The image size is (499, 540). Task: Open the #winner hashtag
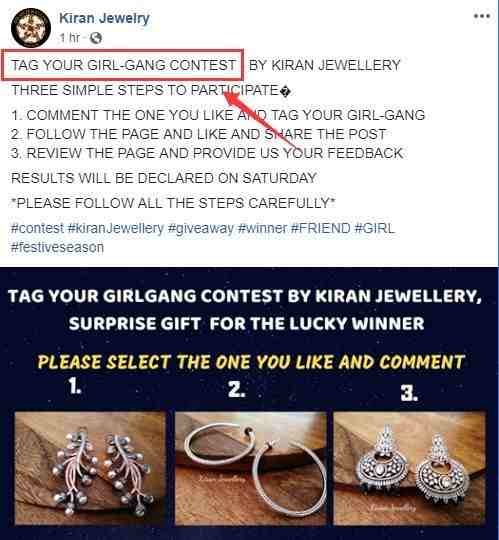point(262,228)
